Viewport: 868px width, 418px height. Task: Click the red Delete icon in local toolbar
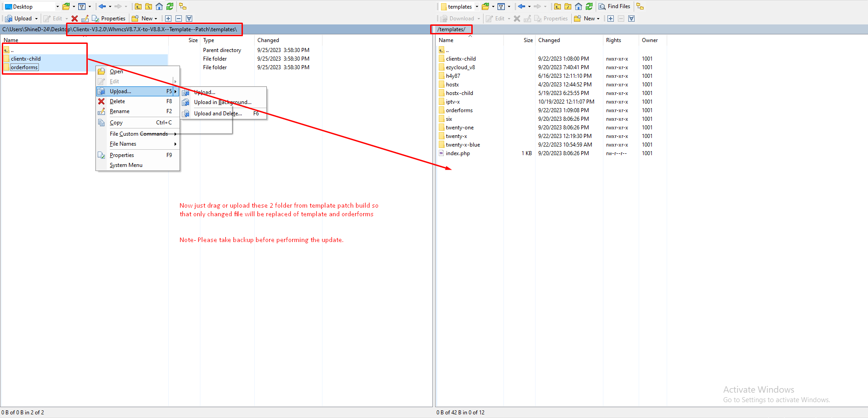[75, 19]
